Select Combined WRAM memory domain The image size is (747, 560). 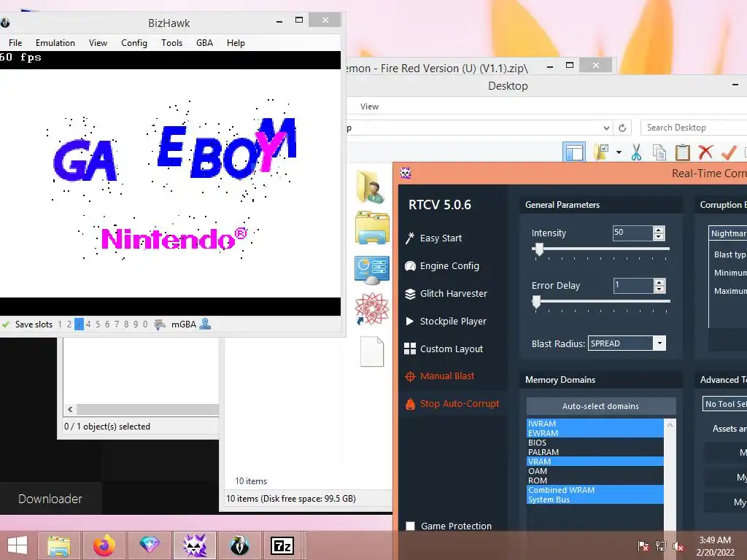point(595,490)
